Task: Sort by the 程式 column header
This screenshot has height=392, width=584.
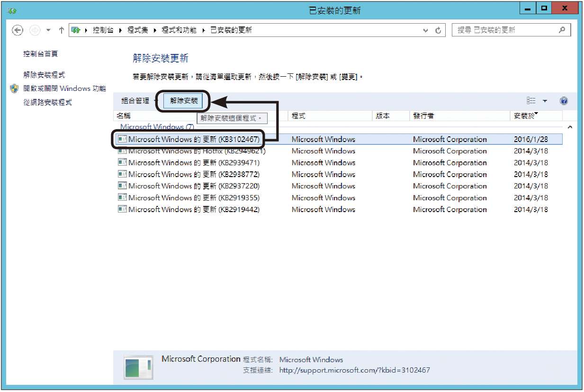Action: [x=330, y=116]
